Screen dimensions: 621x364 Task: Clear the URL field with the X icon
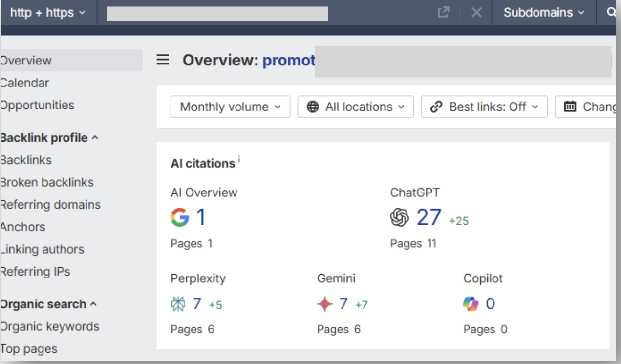coord(476,13)
